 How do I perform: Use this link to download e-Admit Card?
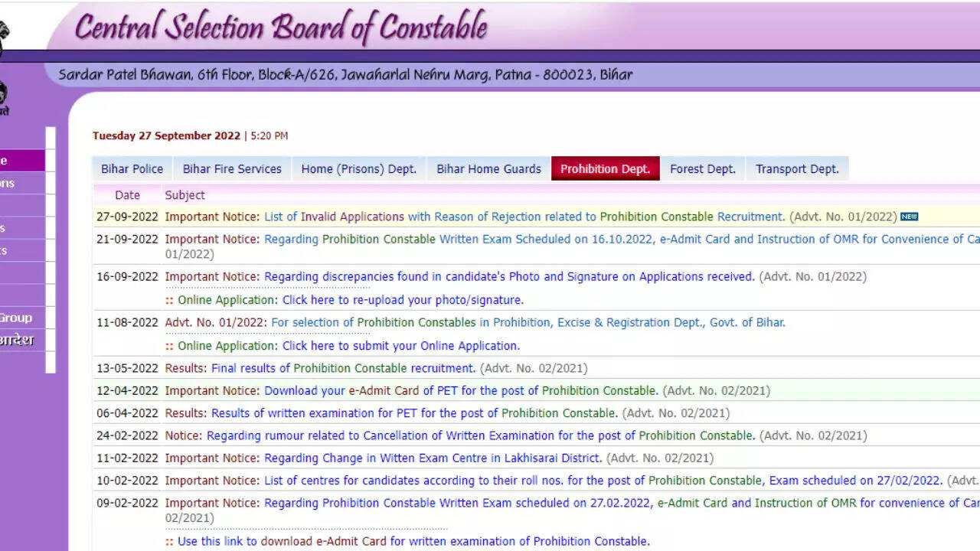click(413, 541)
